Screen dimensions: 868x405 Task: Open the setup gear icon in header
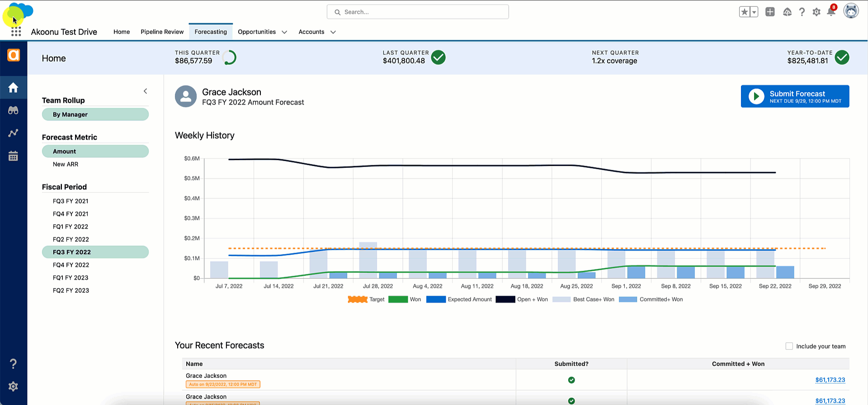click(816, 12)
